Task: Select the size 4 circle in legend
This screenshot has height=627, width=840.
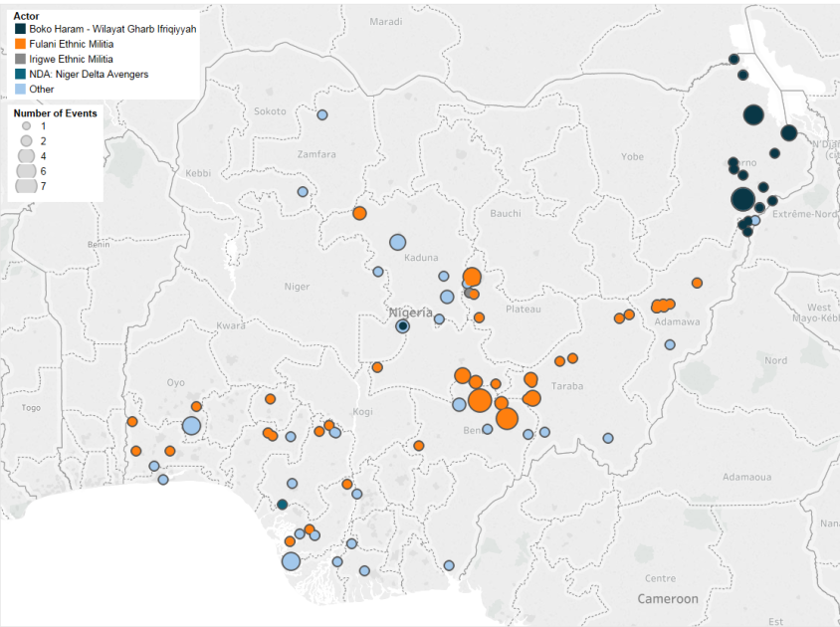Action: point(26,156)
